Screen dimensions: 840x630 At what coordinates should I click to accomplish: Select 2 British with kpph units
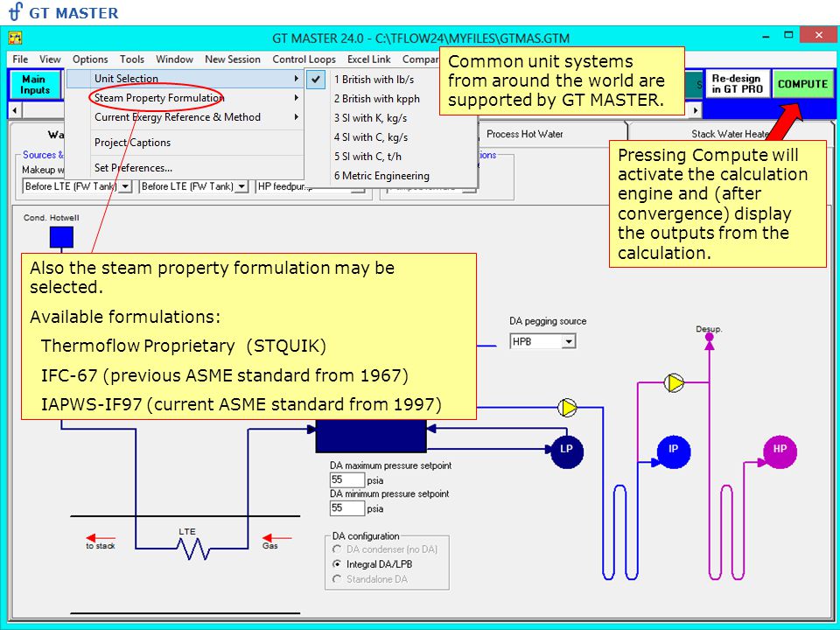(x=391, y=99)
